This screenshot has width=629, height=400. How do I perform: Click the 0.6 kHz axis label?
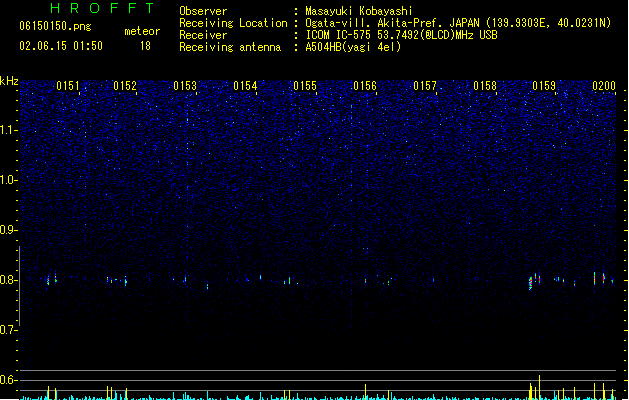(8, 380)
